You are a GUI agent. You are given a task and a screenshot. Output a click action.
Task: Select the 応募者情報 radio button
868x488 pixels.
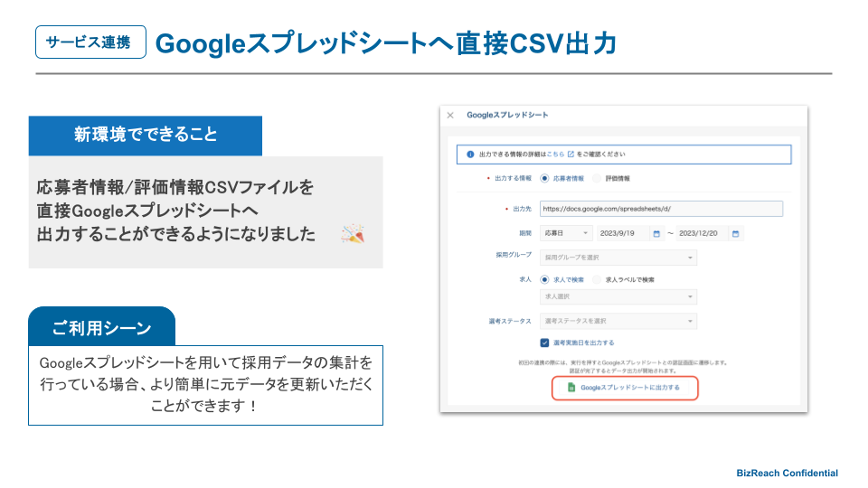coord(544,178)
